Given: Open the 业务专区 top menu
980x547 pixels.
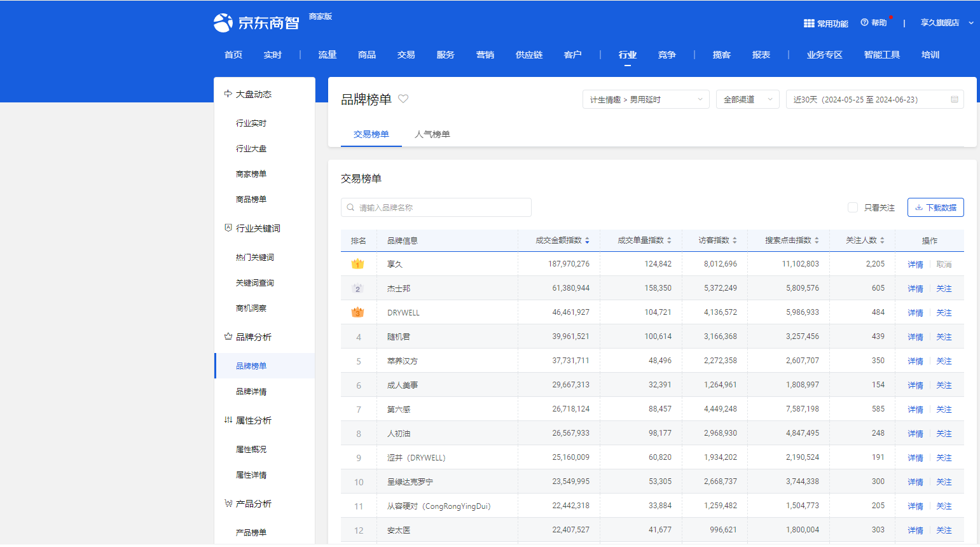Looking at the screenshot, I should pyautogui.click(x=825, y=55).
